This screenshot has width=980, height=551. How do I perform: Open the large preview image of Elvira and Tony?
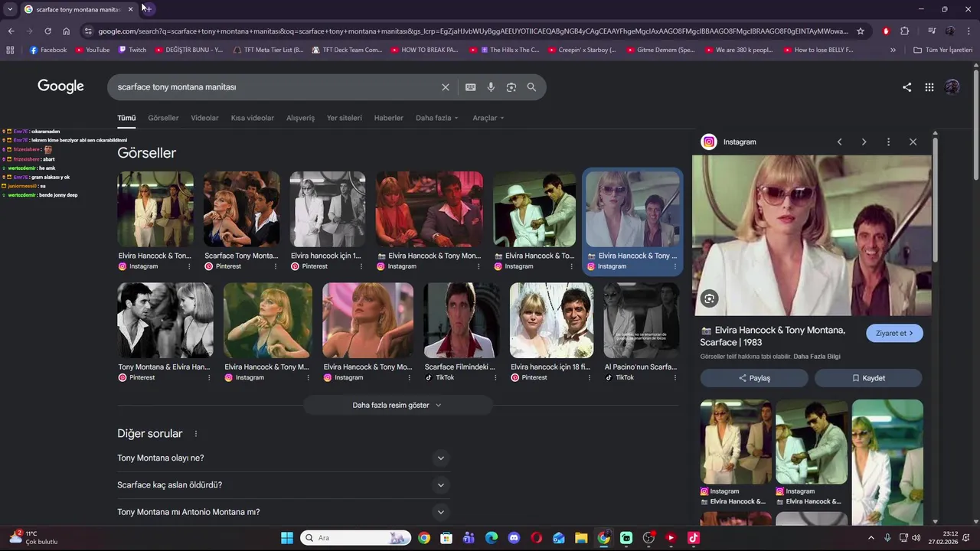812,236
